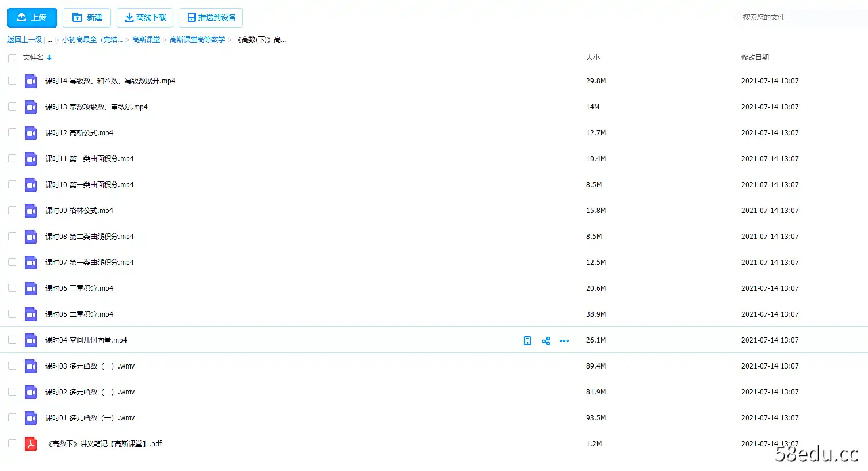Click the video icon of 课时03 多元函数（三）
Screen dimensions: 868x471
point(31,366)
